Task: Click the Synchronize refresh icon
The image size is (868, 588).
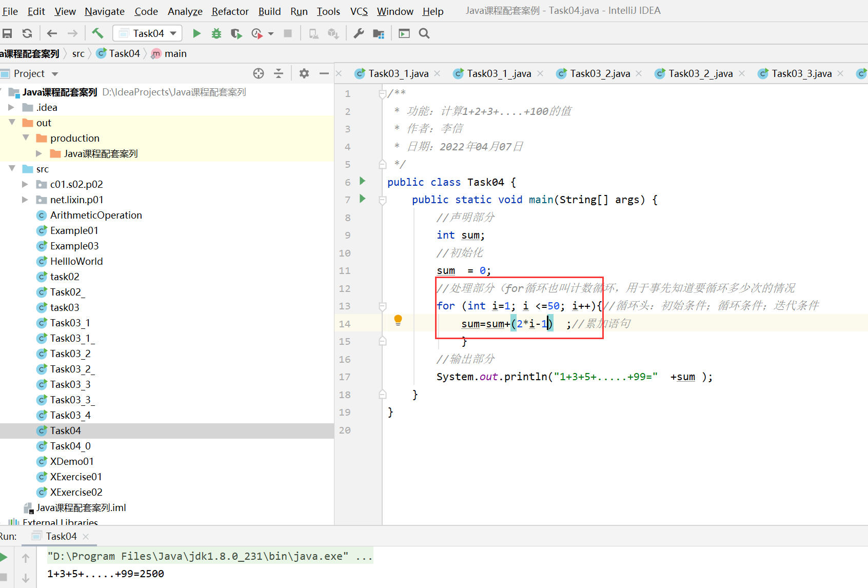Action: point(27,33)
